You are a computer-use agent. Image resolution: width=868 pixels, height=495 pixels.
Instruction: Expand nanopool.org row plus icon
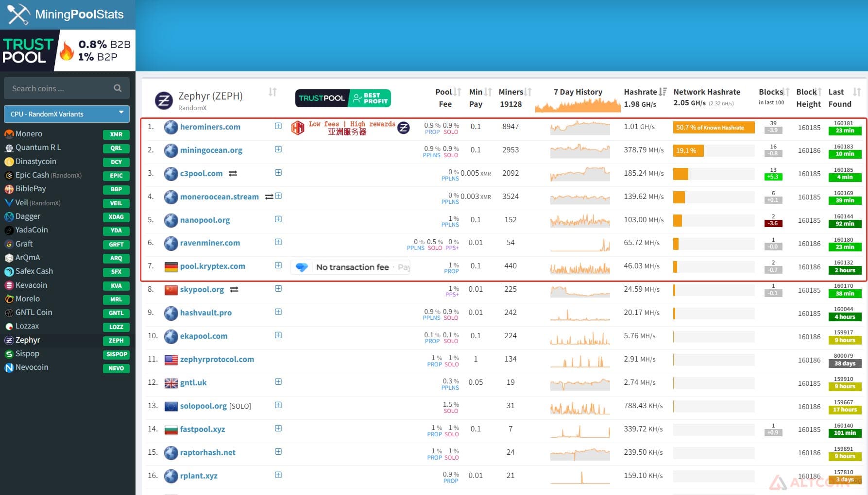[x=278, y=219]
